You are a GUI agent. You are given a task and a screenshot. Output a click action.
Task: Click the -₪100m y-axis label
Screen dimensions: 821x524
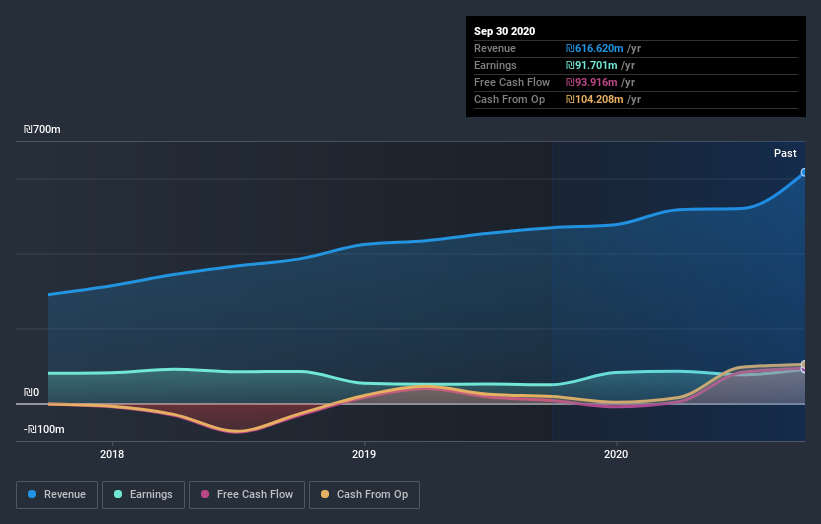(x=44, y=429)
